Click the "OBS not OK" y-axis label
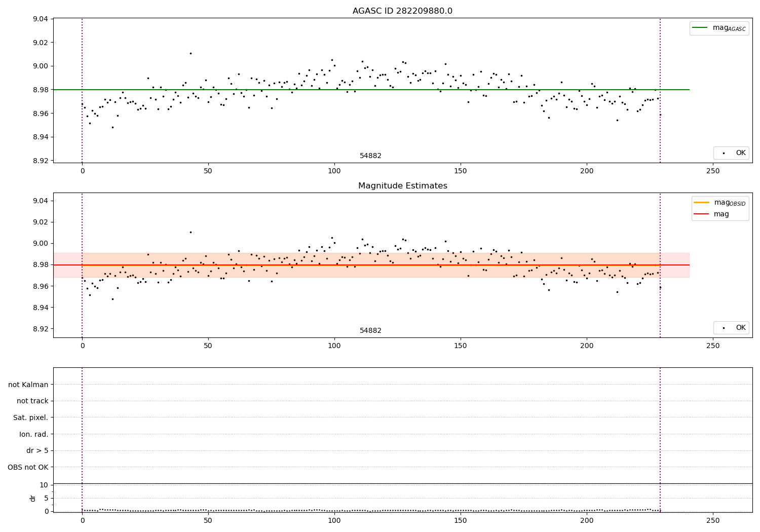Image resolution: width=760 pixels, height=532 pixels. pyautogui.click(x=28, y=467)
